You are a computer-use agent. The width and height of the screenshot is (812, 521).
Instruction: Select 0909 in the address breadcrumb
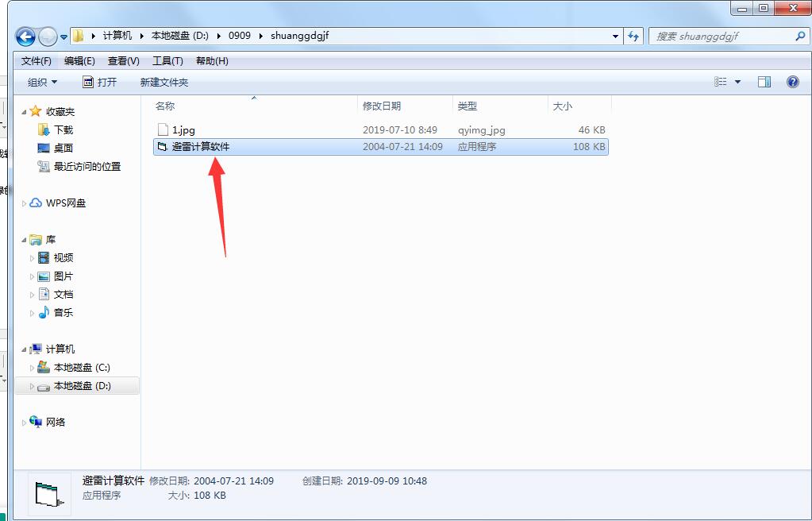coord(239,36)
